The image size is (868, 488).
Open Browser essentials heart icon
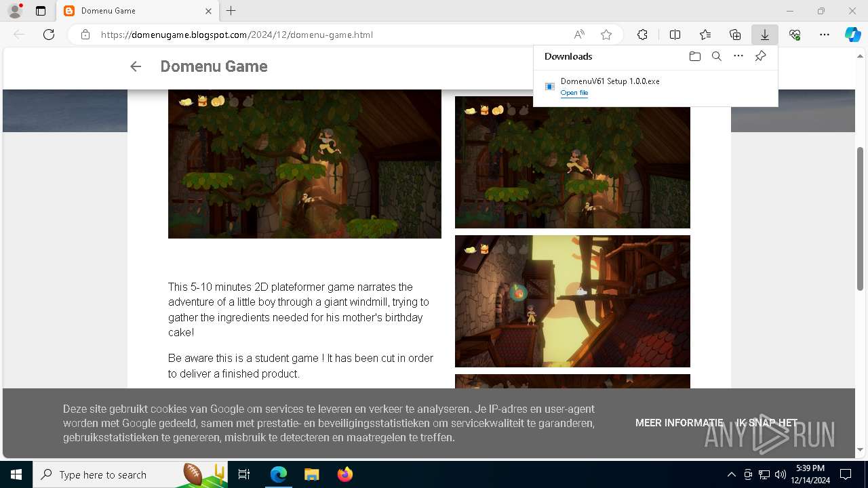click(x=795, y=35)
